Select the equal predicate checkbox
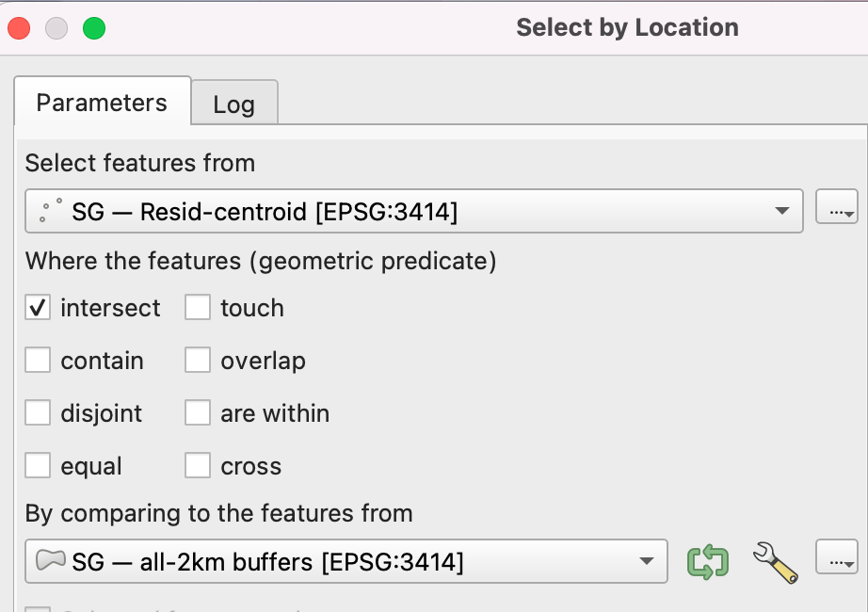This screenshot has width=868, height=612. click(38, 466)
